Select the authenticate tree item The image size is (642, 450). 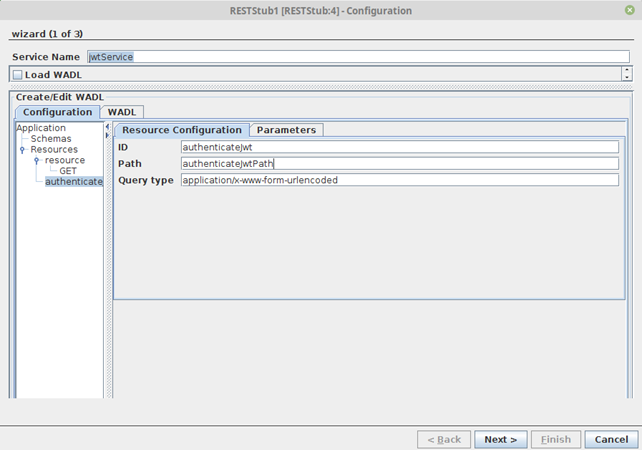coord(73,181)
